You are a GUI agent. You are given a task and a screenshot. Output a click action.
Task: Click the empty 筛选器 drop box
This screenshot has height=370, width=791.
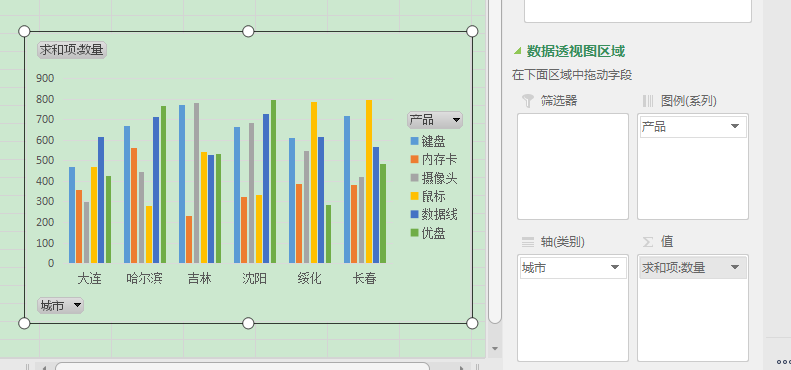pyautogui.click(x=573, y=166)
